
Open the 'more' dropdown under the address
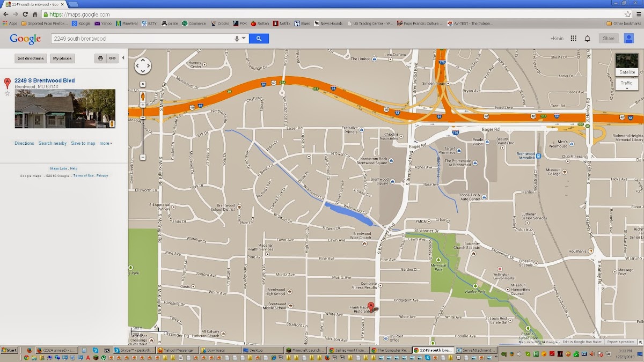point(106,143)
